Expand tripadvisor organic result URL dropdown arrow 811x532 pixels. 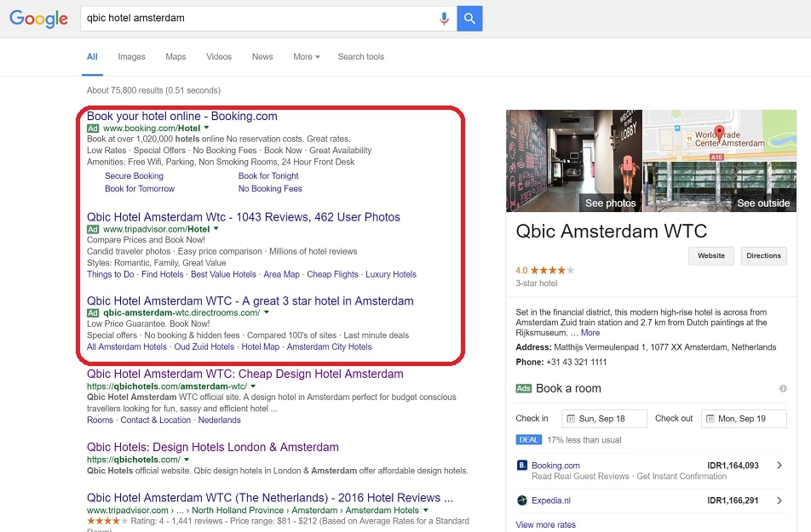click(x=426, y=510)
